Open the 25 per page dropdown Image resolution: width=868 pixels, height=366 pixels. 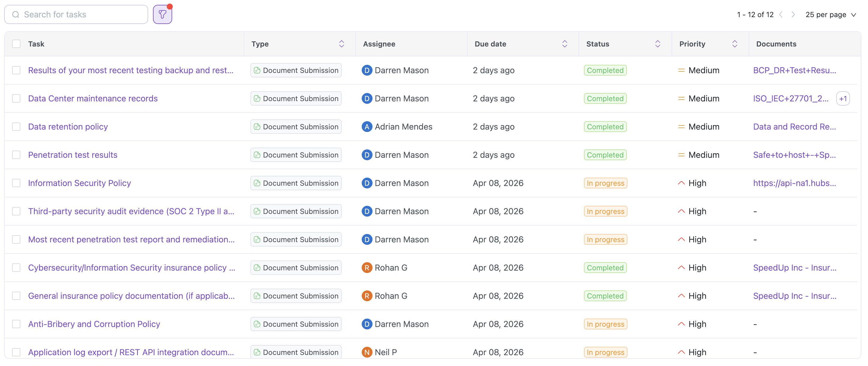point(830,14)
